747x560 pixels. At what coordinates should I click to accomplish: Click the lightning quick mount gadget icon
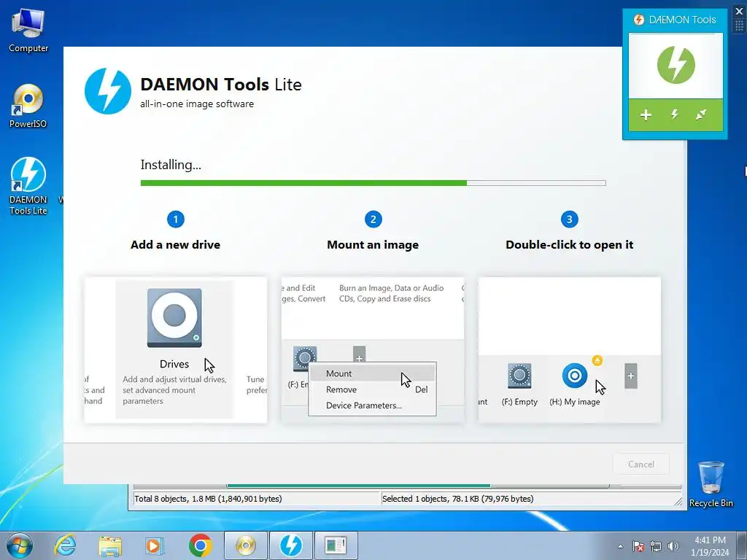click(x=674, y=114)
